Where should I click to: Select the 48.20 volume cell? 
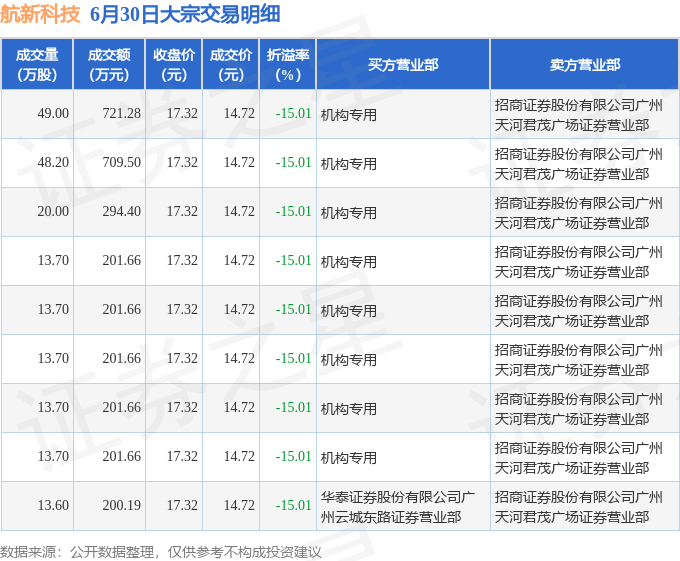[53, 163]
